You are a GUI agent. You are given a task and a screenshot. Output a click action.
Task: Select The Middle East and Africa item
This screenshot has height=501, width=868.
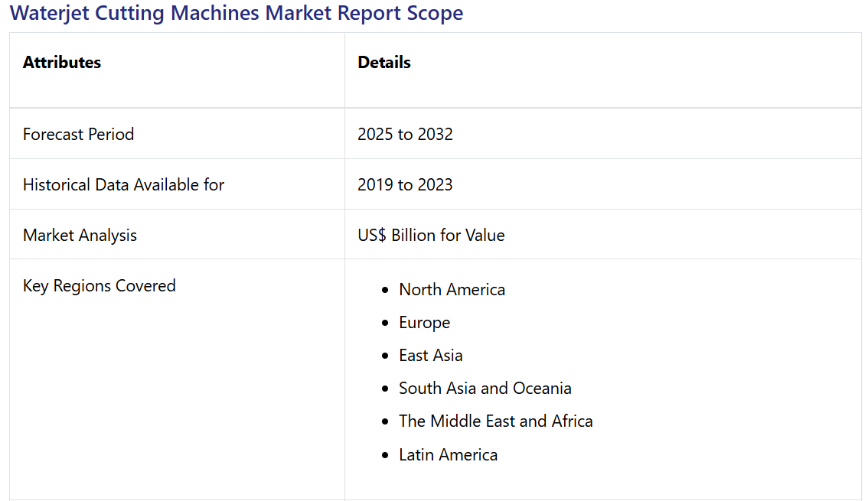point(495,421)
